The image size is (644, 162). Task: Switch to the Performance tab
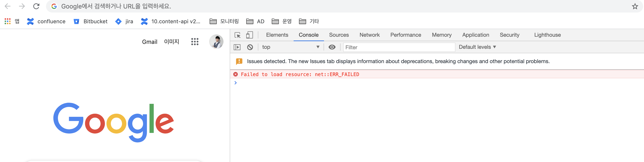point(406,35)
